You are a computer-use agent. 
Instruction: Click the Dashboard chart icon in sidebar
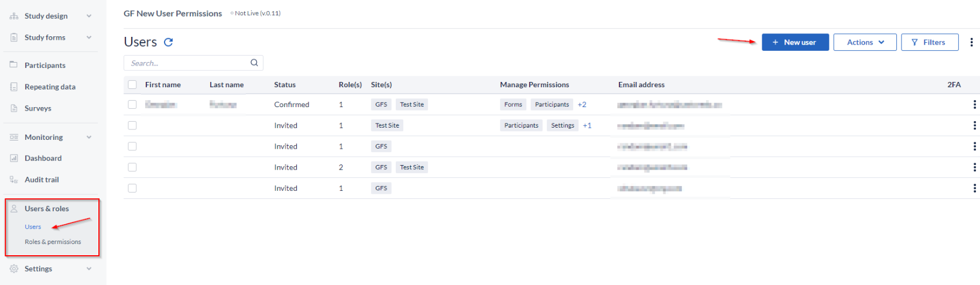[14, 158]
